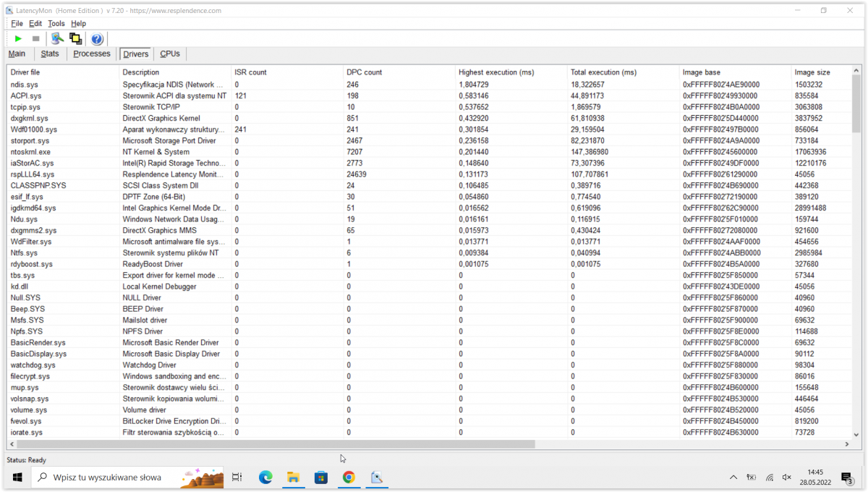Open File Explorer from the taskbar
The height and width of the screenshot is (492, 868).
pos(293,478)
